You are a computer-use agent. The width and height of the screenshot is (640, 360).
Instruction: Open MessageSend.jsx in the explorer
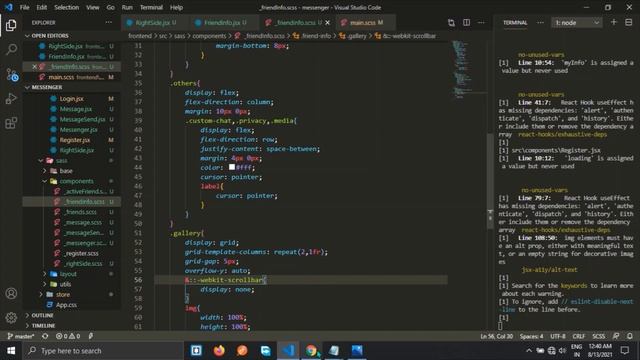tap(82, 119)
